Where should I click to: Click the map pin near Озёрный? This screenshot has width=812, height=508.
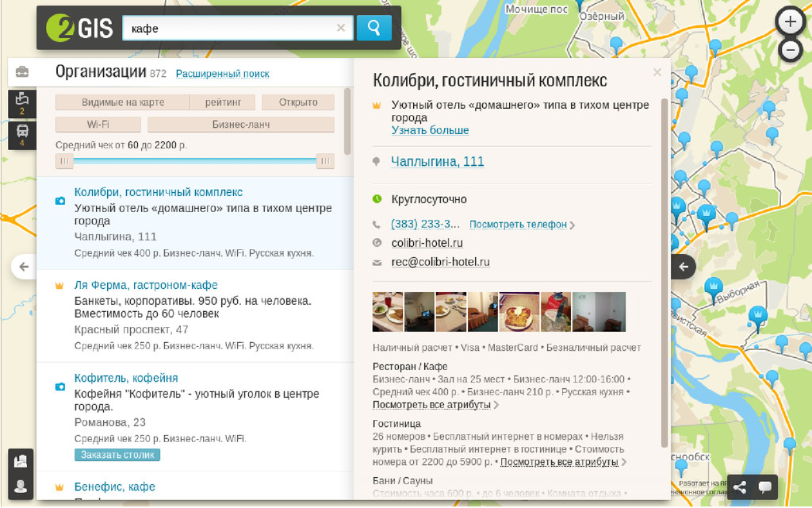pyautogui.click(x=616, y=45)
